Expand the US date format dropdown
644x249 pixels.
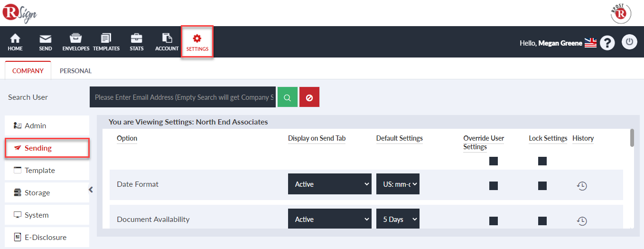(x=398, y=184)
